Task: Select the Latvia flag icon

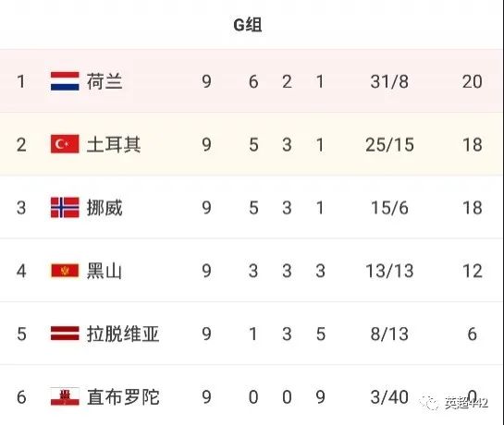Action: tap(65, 334)
